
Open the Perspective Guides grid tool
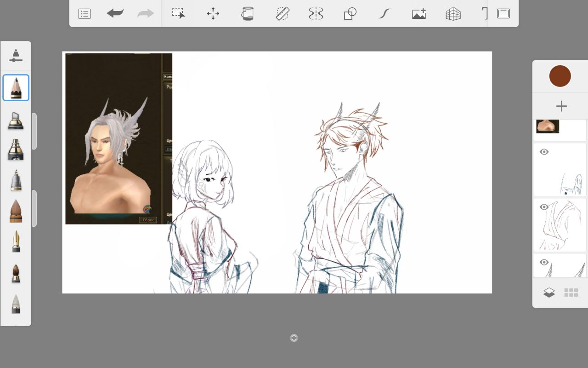coord(453,14)
